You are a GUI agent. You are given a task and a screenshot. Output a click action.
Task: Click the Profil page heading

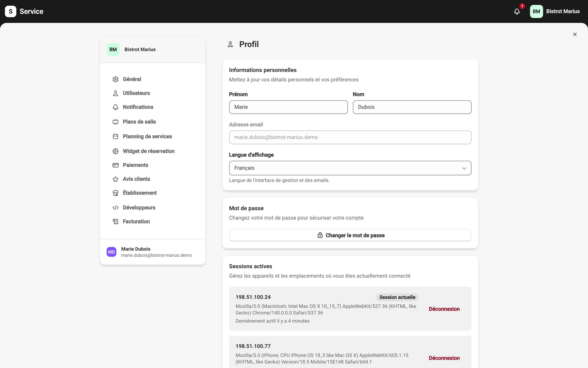pos(249,44)
